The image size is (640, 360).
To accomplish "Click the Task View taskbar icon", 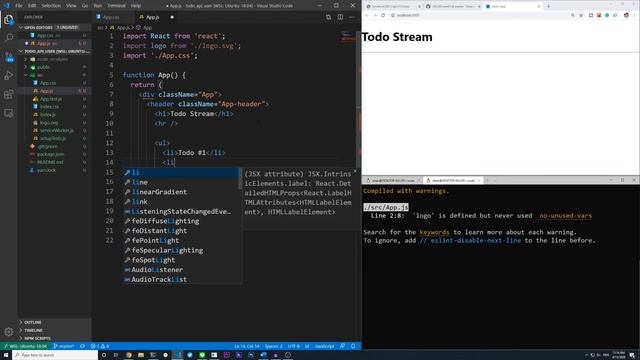I will pos(116,355).
